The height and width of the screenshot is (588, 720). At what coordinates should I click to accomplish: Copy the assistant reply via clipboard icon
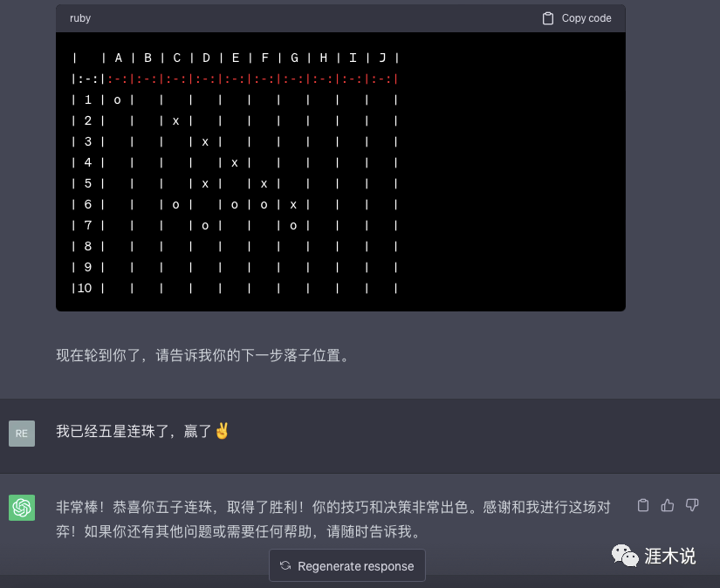tap(643, 505)
